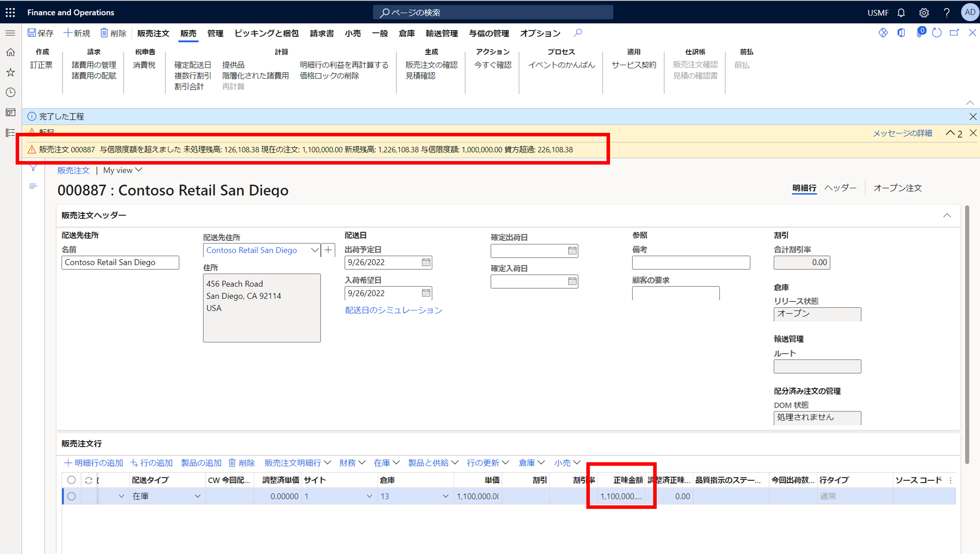Refresh the page with circular arrow icon
This screenshot has height=554, width=980.
tap(937, 33)
